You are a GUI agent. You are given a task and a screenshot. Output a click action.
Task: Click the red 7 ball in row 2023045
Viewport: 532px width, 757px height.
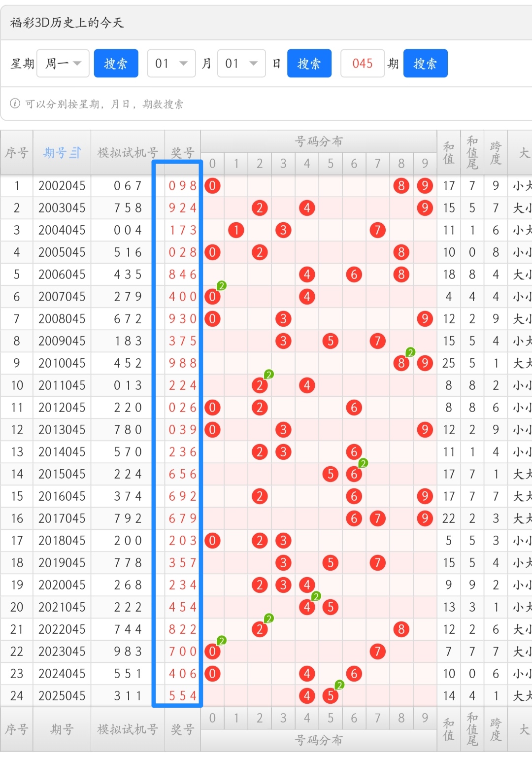tap(378, 652)
